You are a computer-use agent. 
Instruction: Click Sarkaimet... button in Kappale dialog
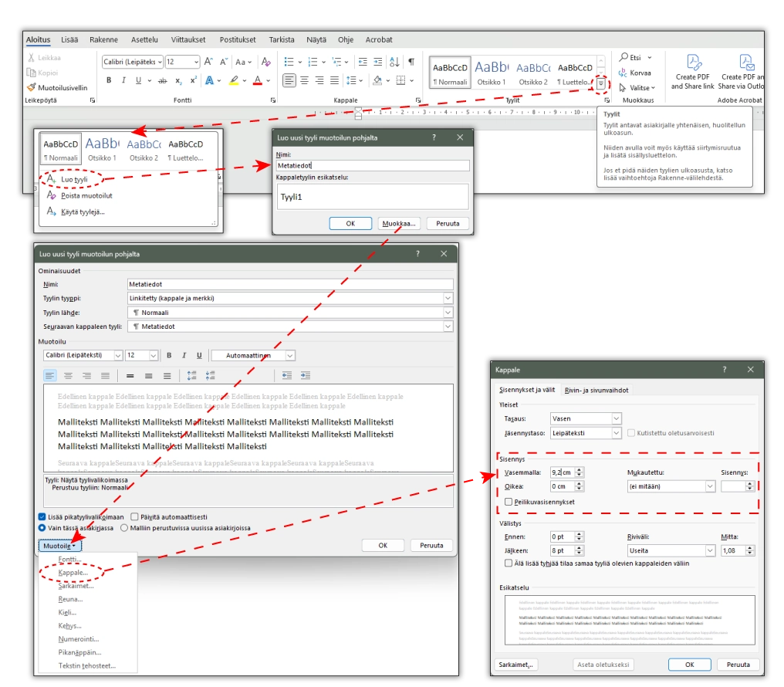pyautogui.click(x=516, y=665)
